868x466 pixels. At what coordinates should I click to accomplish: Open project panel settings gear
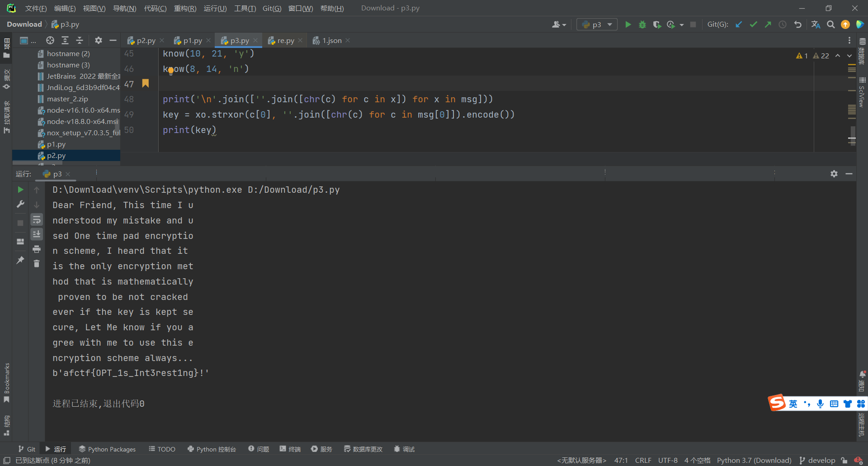pos(99,40)
